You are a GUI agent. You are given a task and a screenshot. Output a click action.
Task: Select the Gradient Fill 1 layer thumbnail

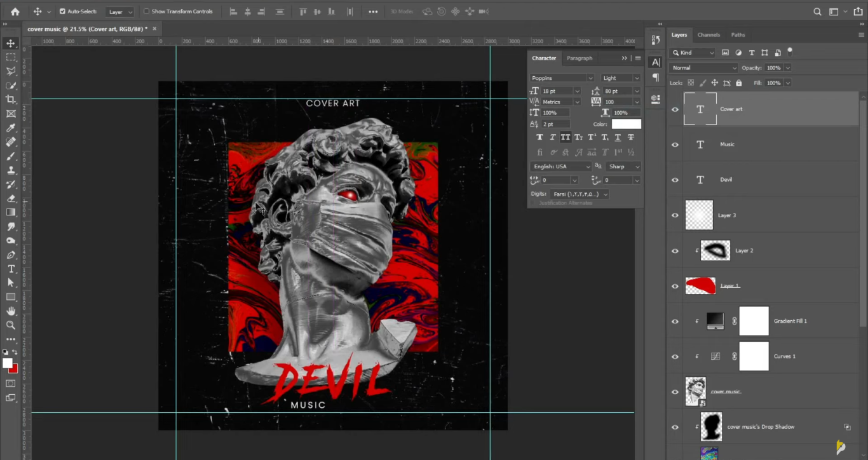(x=715, y=321)
